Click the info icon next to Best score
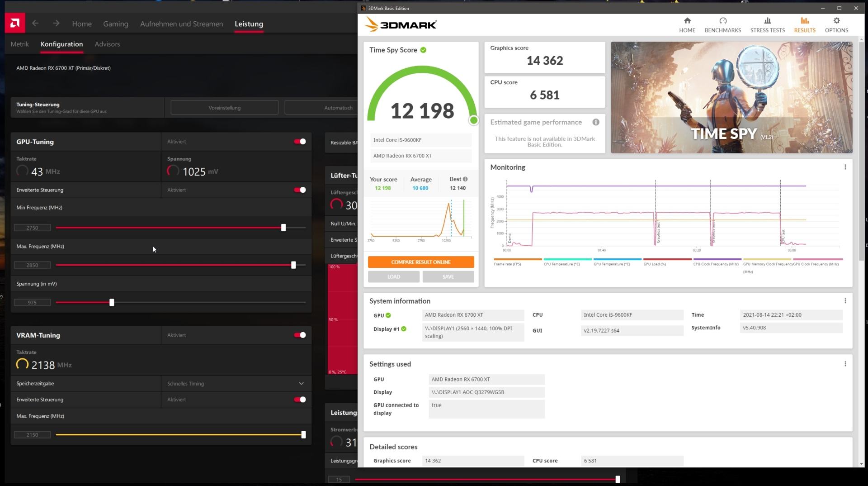Screen dimensions: 868x486 pos(465,179)
